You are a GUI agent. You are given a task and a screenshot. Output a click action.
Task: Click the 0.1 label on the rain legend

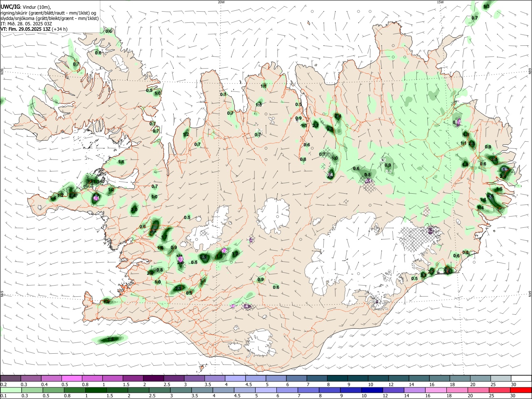tap(3, 396)
